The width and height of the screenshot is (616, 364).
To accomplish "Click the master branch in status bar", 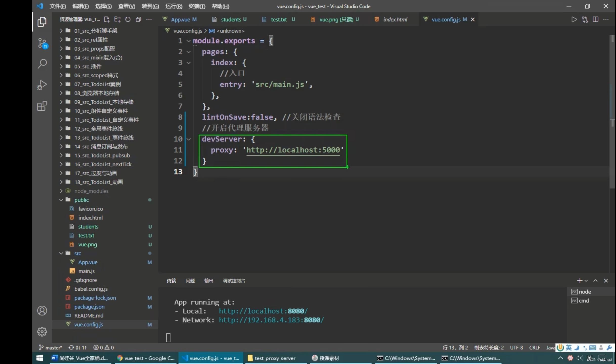I will 50,348.
